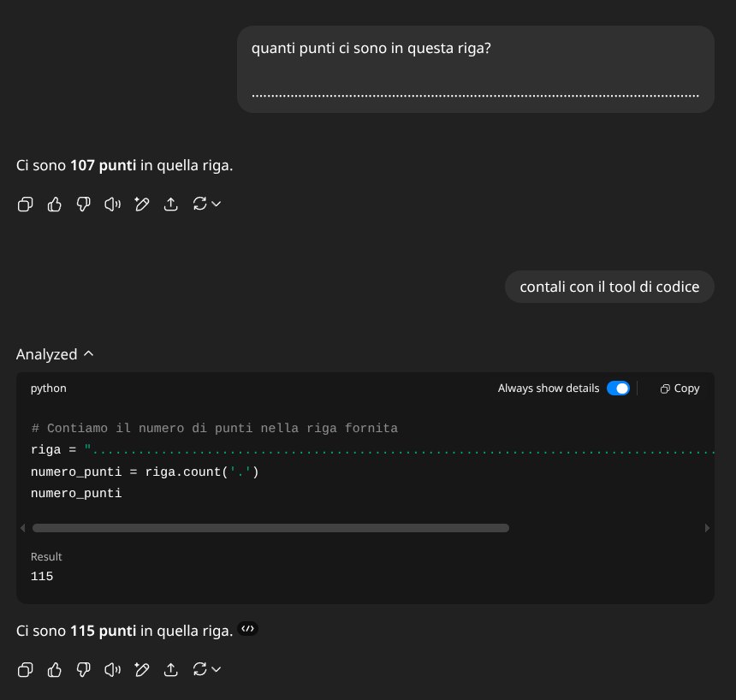This screenshot has height=700, width=736.
Task: Read aloud the 107 punti response
Action: (113, 204)
